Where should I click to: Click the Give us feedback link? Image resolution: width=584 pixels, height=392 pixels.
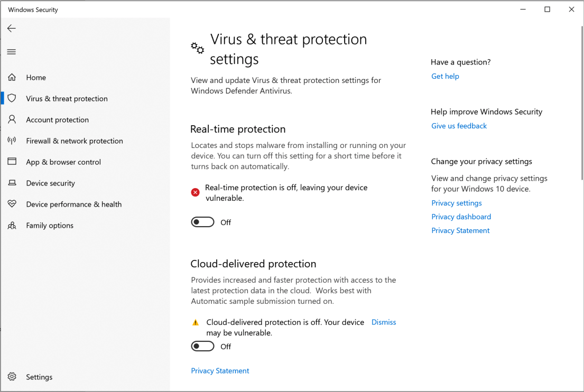point(459,126)
